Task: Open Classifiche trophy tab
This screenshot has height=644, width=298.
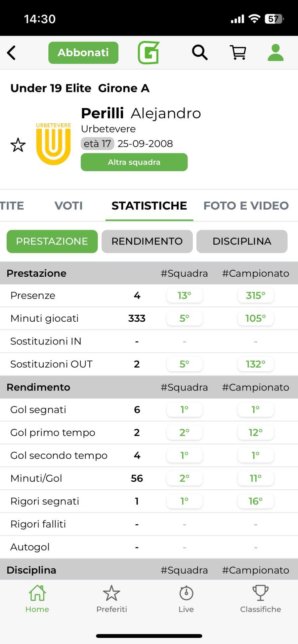Action: coord(260,599)
